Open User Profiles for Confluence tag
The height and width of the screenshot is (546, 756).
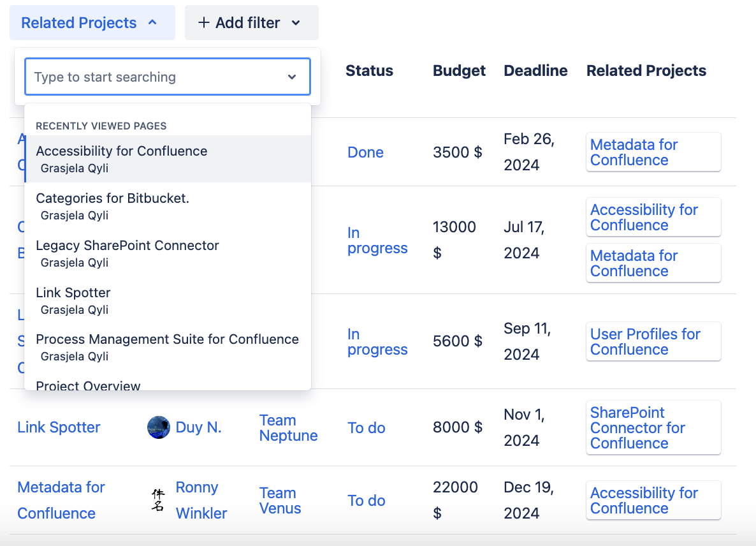coord(645,342)
